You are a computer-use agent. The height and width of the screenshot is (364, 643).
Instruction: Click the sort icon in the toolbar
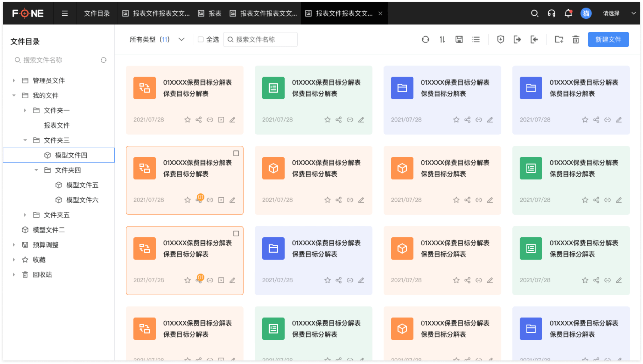point(442,39)
